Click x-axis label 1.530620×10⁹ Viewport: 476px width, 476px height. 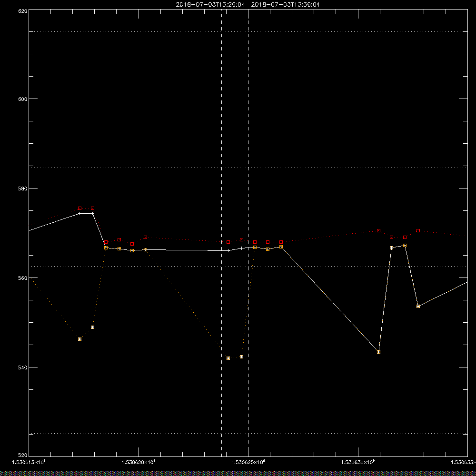click(x=139, y=462)
